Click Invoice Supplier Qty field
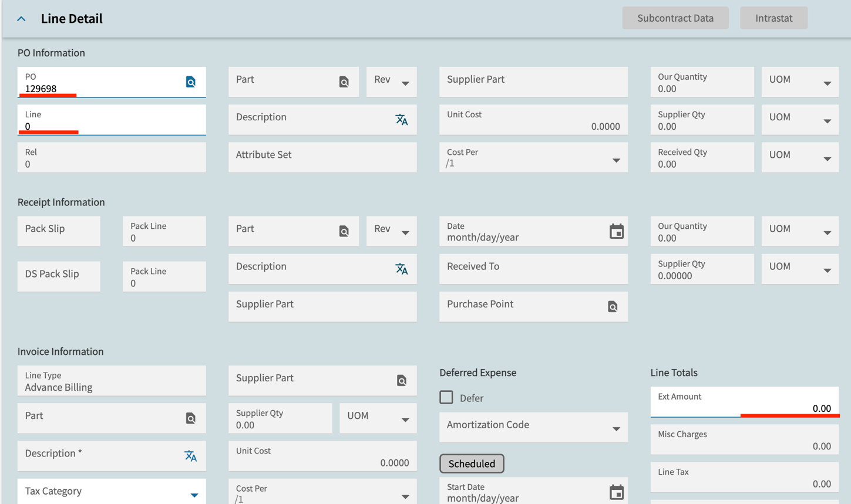The height and width of the screenshot is (504, 851). coord(280,418)
